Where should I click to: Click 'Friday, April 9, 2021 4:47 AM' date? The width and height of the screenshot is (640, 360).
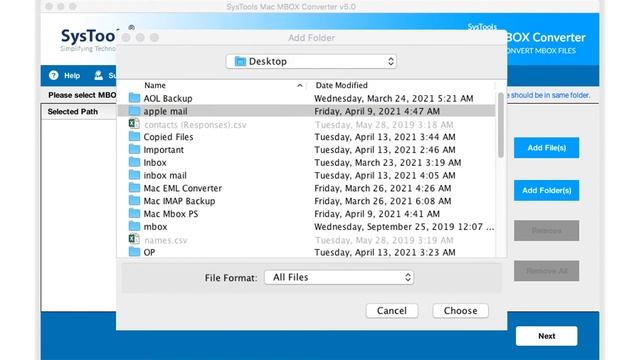pyautogui.click(x=377, y=111)
